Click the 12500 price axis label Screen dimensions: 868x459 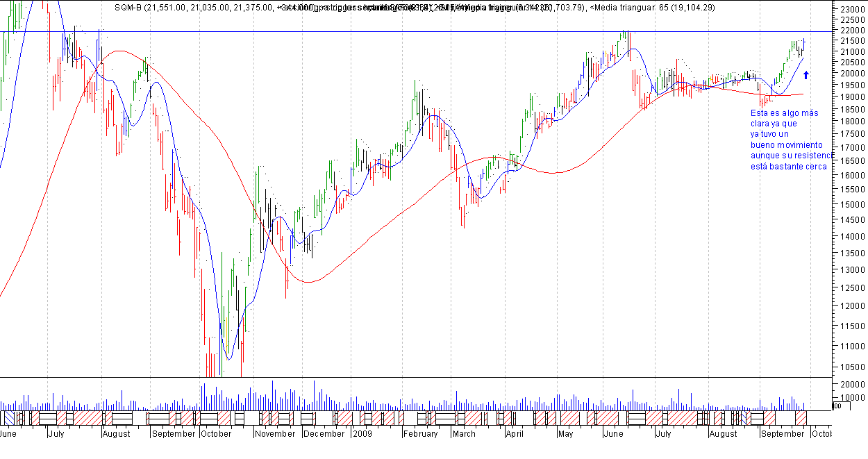[x=851, y=288]
